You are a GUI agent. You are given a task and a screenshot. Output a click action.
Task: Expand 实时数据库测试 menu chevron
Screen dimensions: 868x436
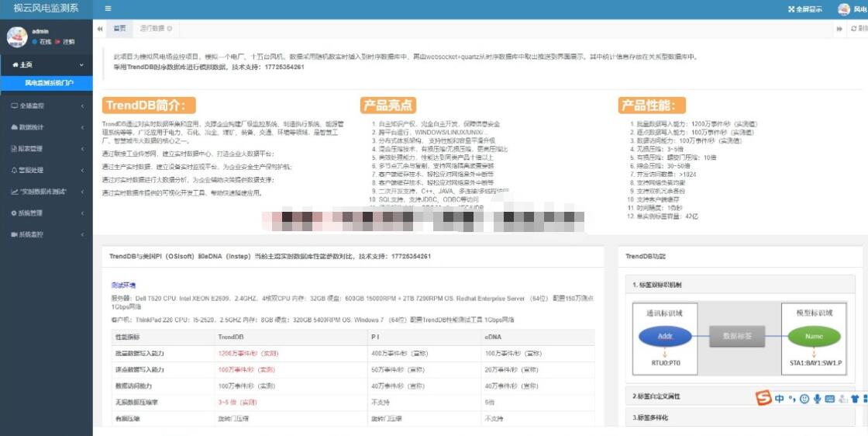(x=82, y=192)
